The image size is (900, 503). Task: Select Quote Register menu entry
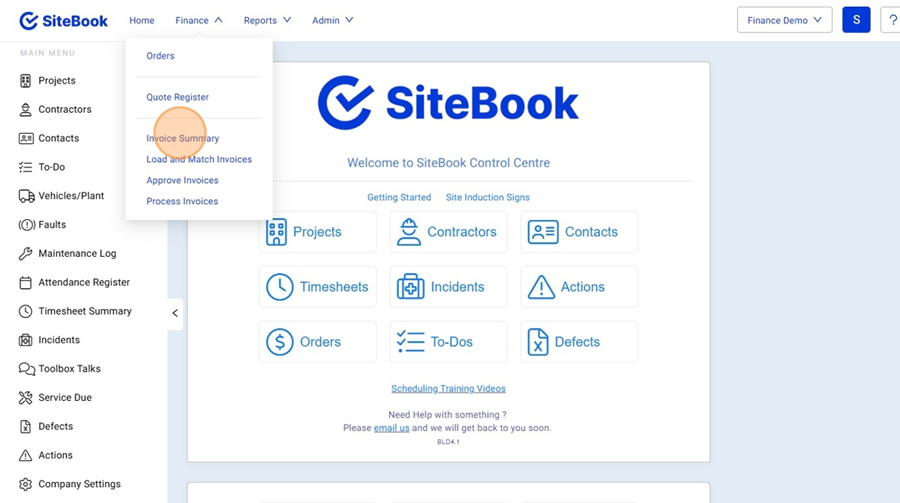(177, 98)
